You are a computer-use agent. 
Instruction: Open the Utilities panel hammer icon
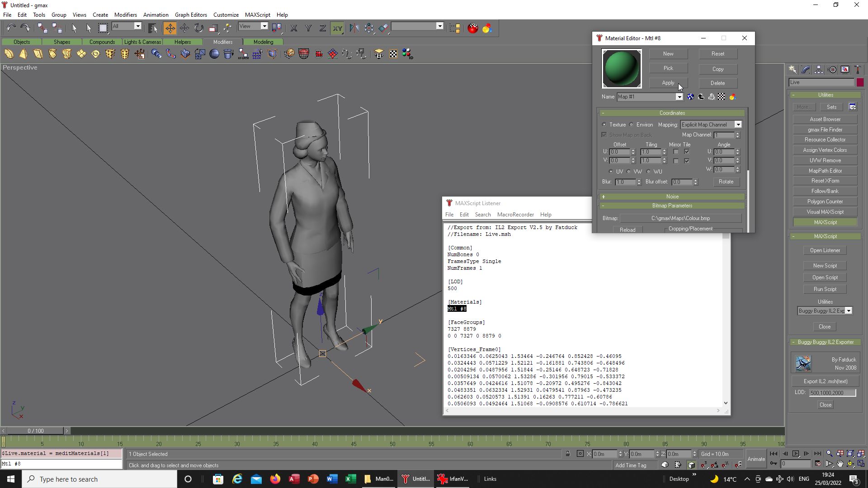858,70
